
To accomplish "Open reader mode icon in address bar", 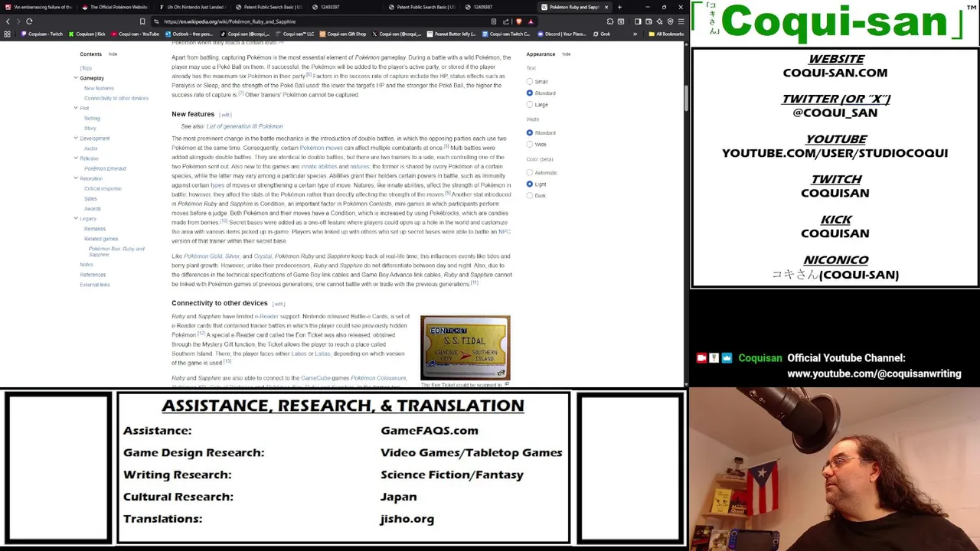I will (x=494, y=21).
